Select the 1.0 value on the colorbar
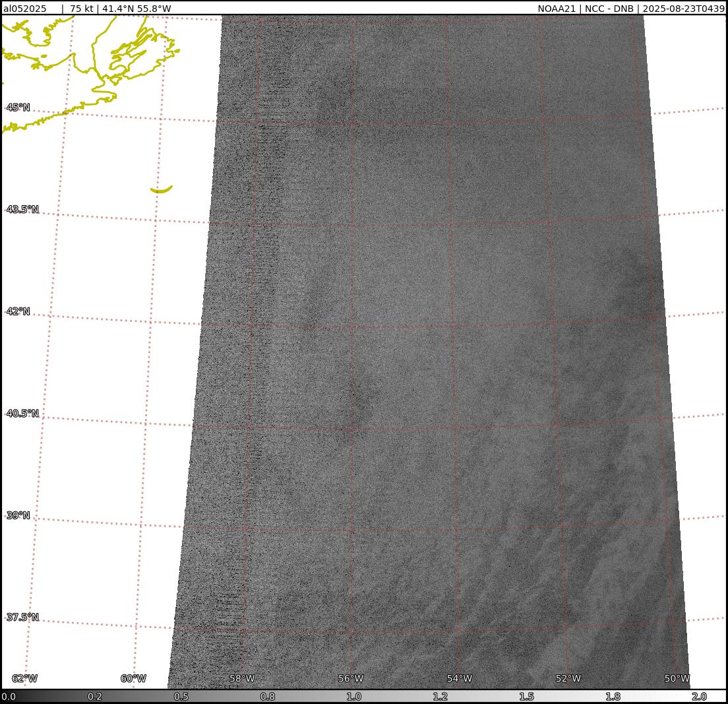The width and height of the screenshot is (728, 704). pyautogui.click(x=354, y=697)
